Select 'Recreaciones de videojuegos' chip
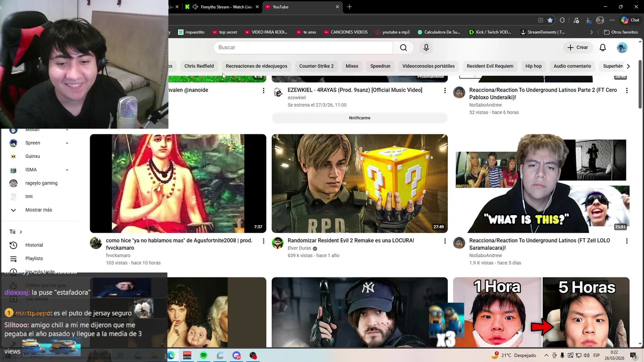This screenshot has height=362, width=644. [x=257, y=66]
